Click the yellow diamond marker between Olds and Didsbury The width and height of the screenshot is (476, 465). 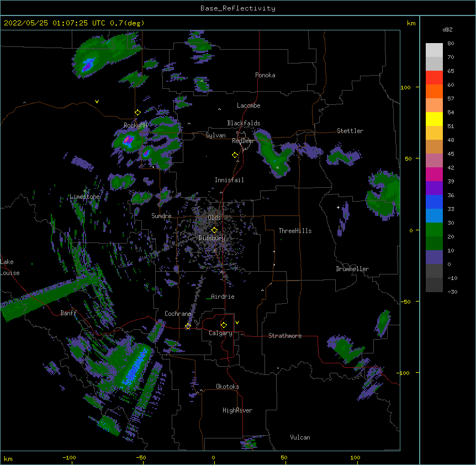(x=214, y=230)
